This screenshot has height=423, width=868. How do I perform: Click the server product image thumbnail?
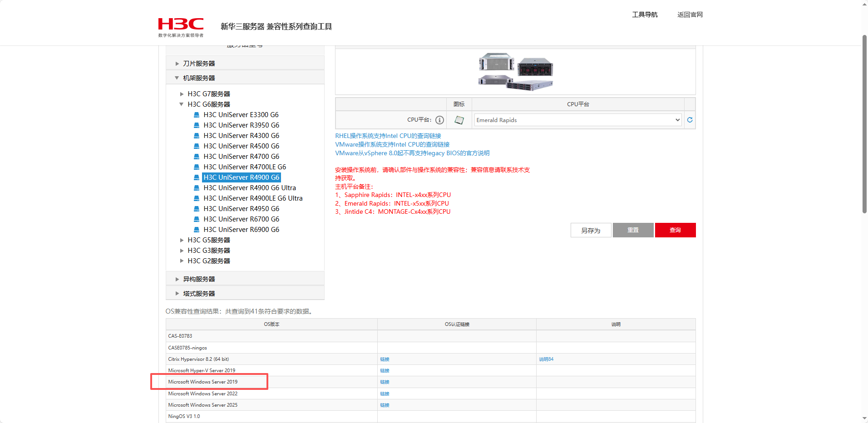(515, 72)
